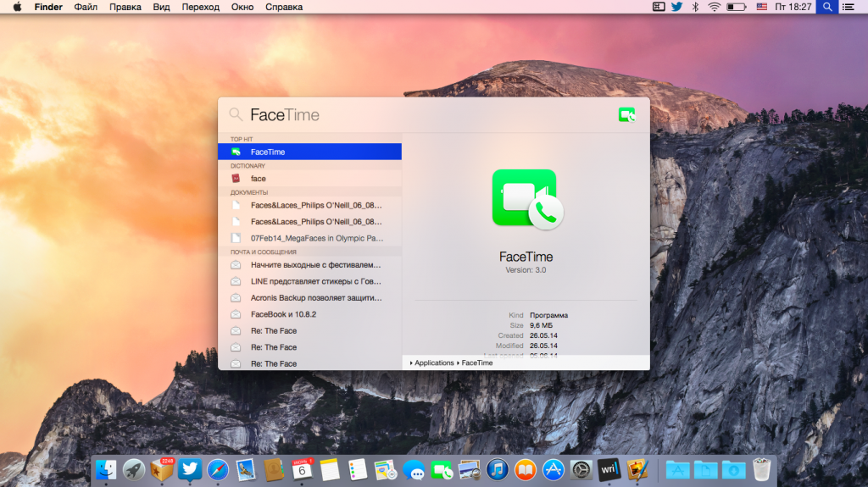Screen dimensions: 868x487
Task: Open Maps app in the Dock
Action: (386, 470)
